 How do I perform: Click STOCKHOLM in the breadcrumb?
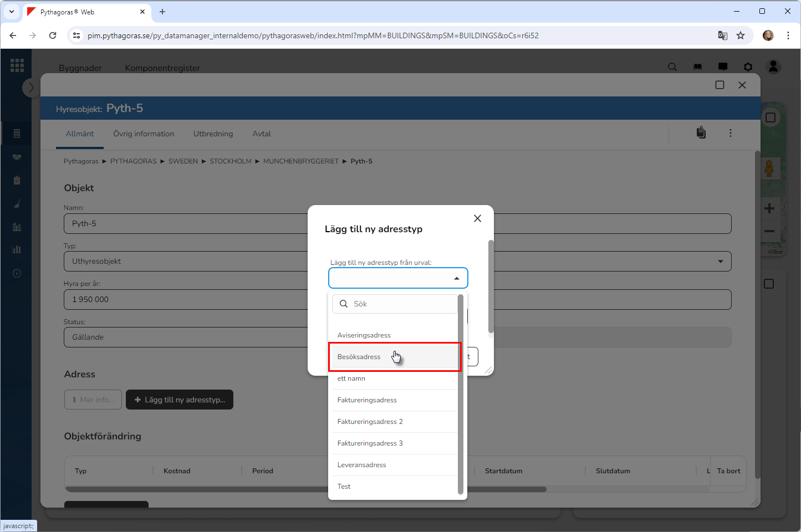(x=230, y=161)
